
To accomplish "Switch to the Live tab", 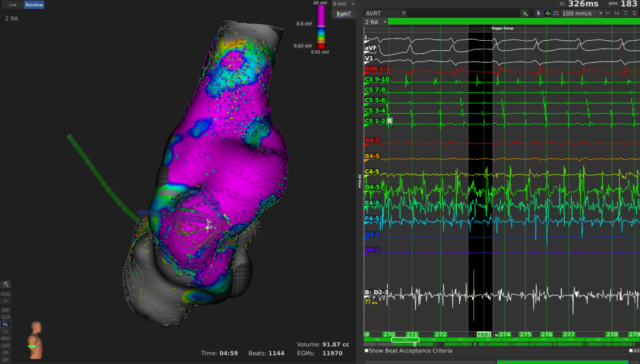I will (12, 5).
